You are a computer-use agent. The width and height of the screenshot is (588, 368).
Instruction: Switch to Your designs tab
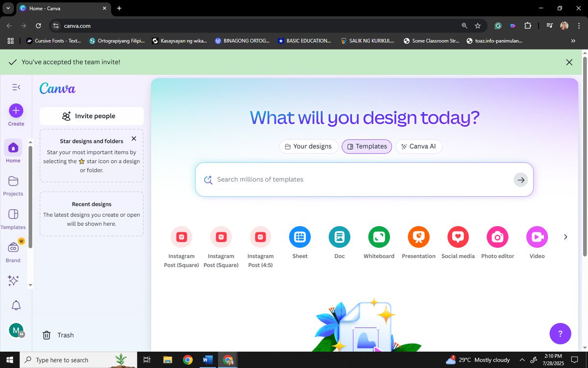pyautogui.click(x=309, y=146)
